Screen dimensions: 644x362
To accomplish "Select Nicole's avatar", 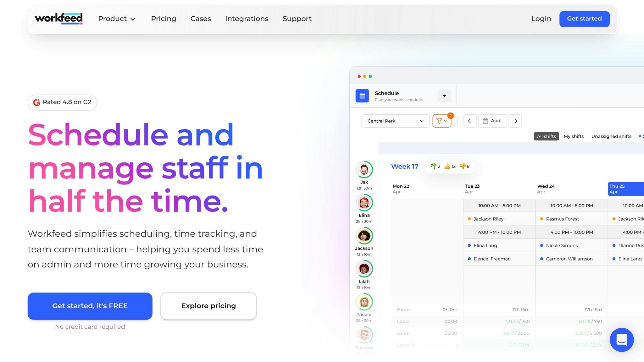I will [364, 302].
